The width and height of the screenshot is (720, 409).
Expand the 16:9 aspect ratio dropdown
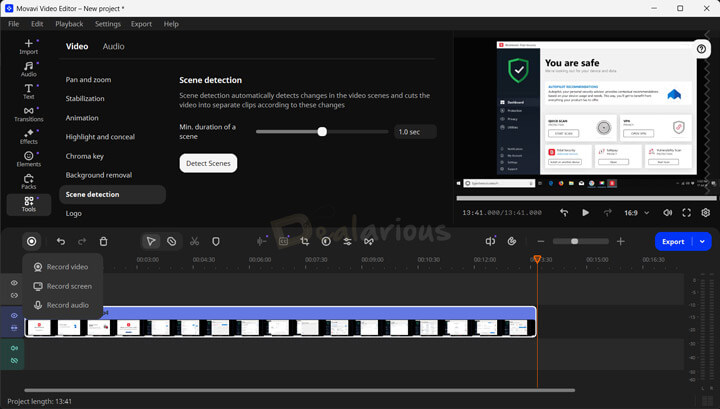pos(635,212)
